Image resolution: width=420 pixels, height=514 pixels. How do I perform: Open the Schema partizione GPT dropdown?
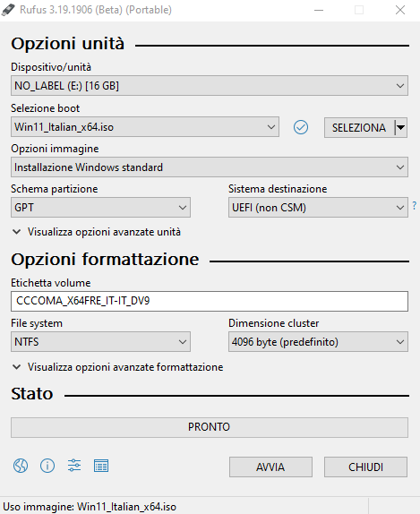click(100, 207)
